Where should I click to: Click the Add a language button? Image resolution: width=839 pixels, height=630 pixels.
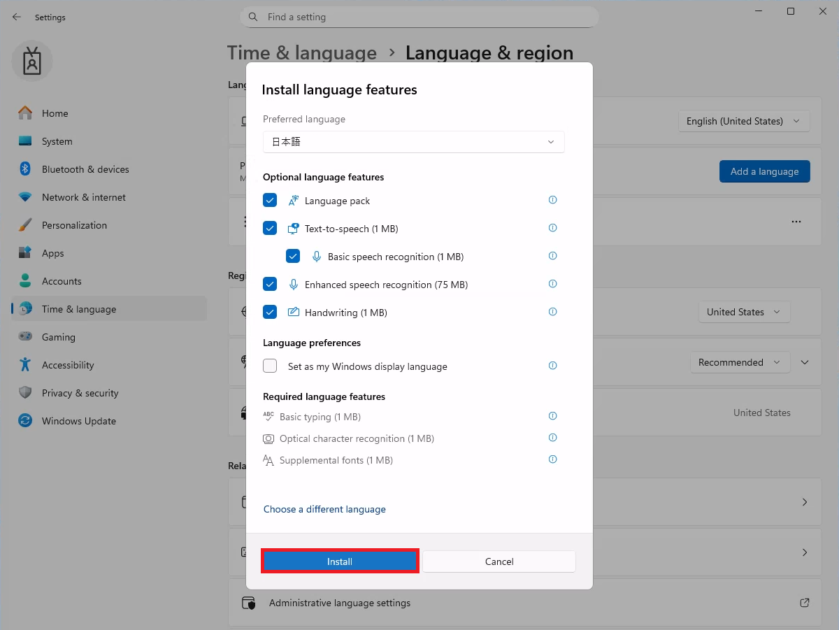pos(764,171)
